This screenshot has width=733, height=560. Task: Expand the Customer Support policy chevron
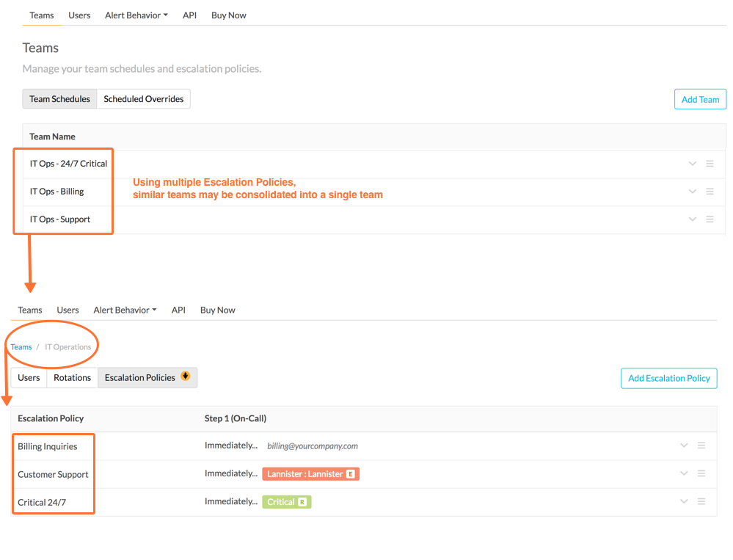click(x=684, y=473)
